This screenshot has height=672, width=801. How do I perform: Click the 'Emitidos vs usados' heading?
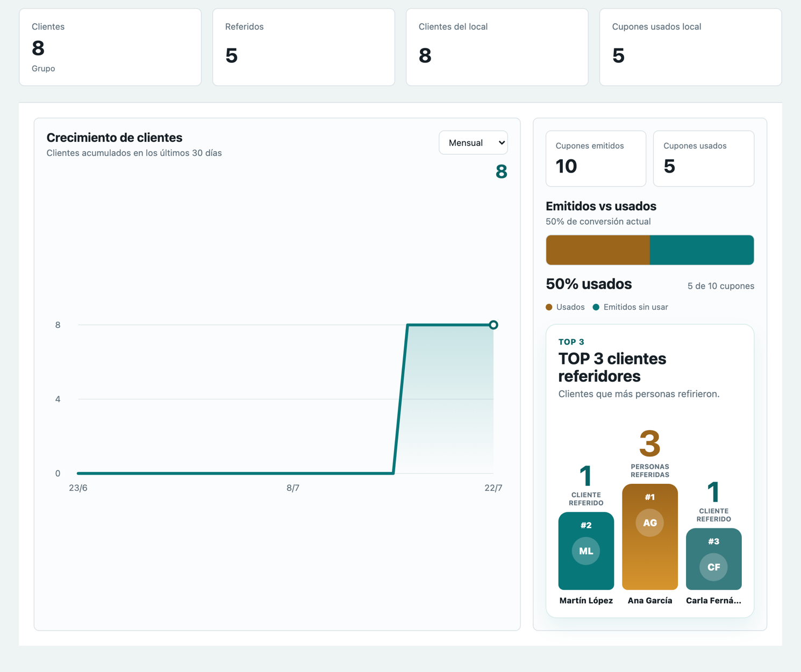(601, 206)
